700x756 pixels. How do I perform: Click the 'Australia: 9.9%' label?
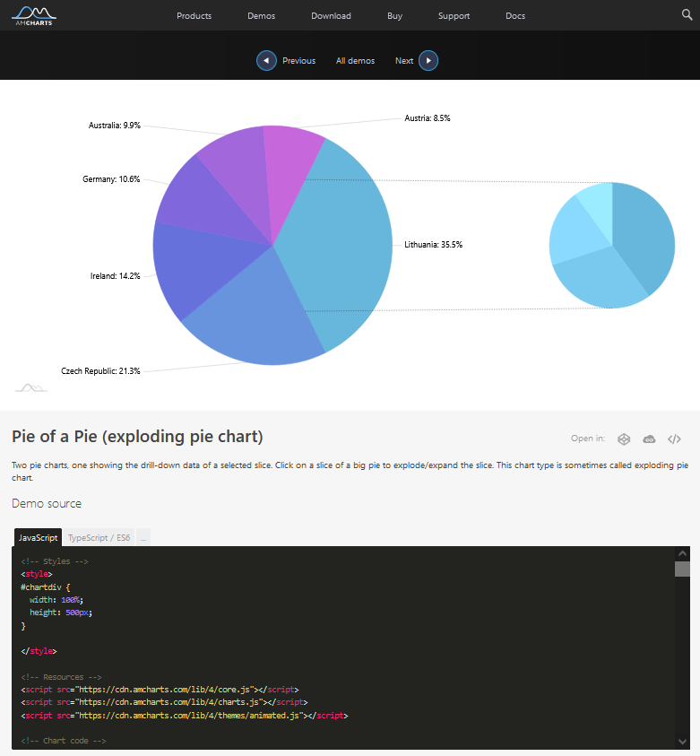115,126
